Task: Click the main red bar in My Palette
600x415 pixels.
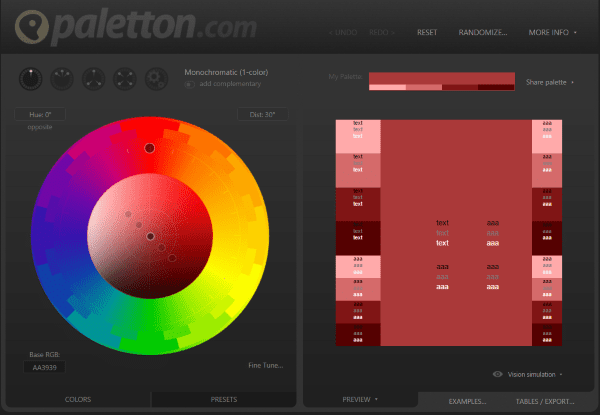Action: 442,78
